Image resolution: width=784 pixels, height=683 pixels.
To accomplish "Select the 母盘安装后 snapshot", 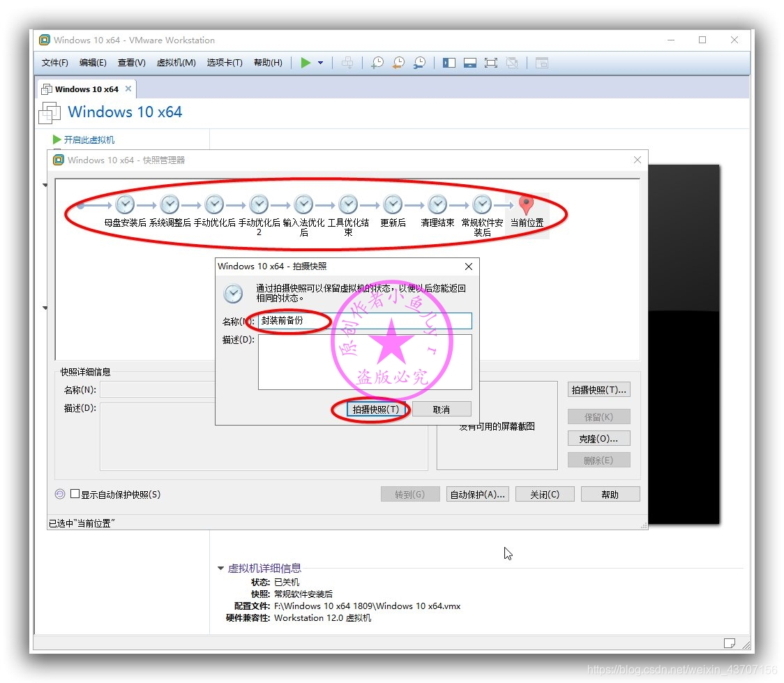I will coord(124,204).
